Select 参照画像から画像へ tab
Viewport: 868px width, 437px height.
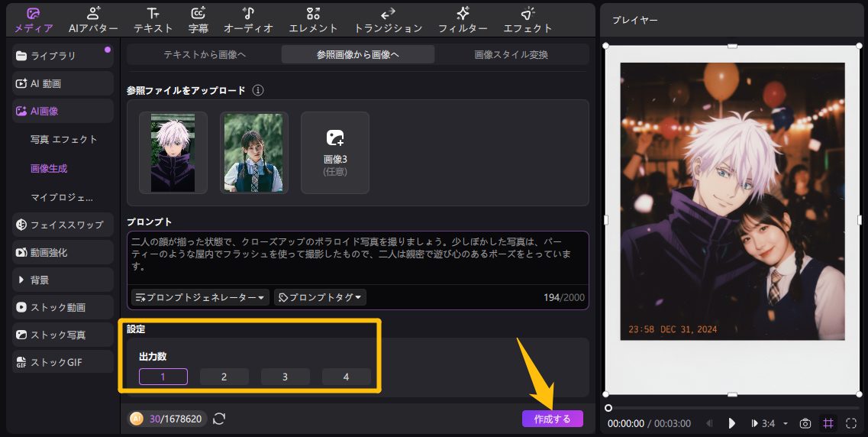pos(357,54)
